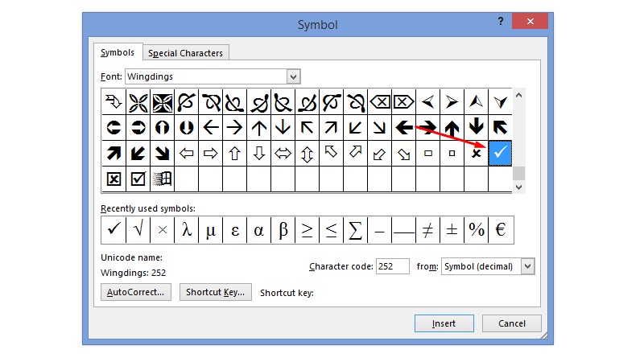
Task: Select the circled down arrow symbol
Action: [187, 128]
